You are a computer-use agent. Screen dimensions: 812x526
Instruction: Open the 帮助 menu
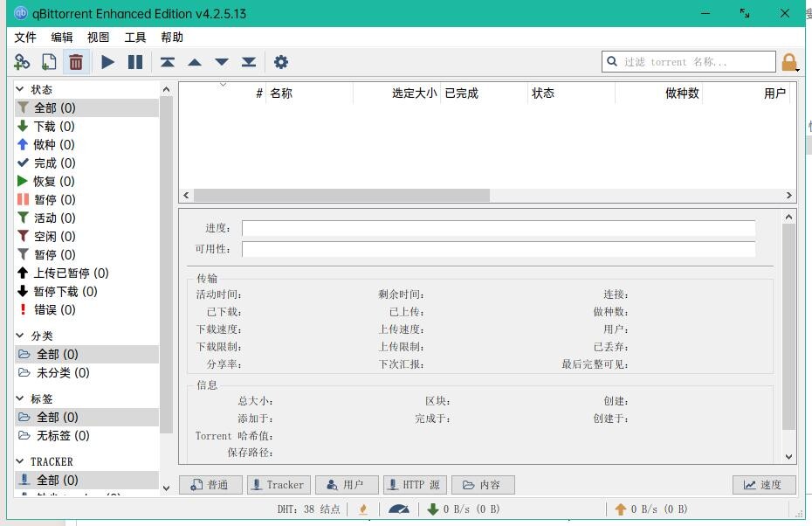(172, 38)
